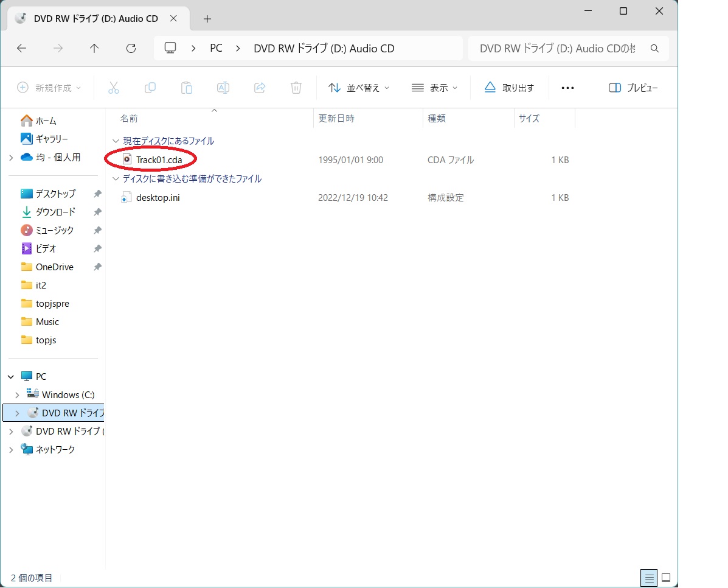The height and width of the screenshot is (588, 728).
Task: Switch to large thumbnails view in status bar
Action: (x=666, y=577)
